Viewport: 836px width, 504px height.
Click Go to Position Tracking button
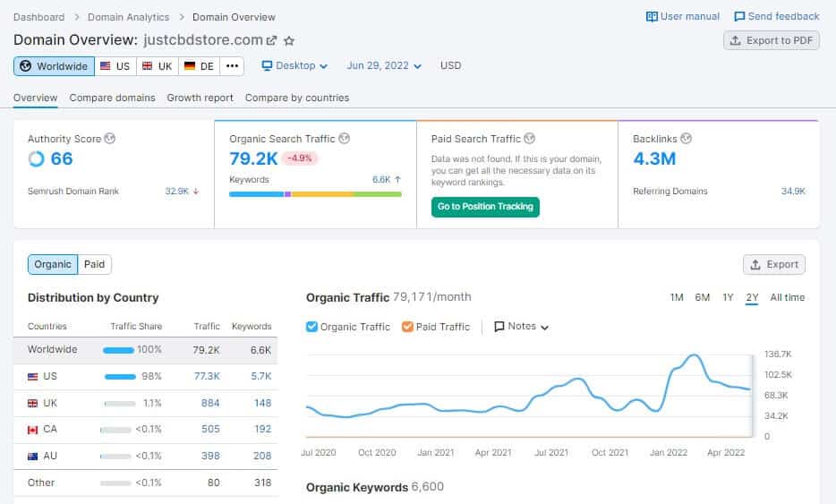485,207
